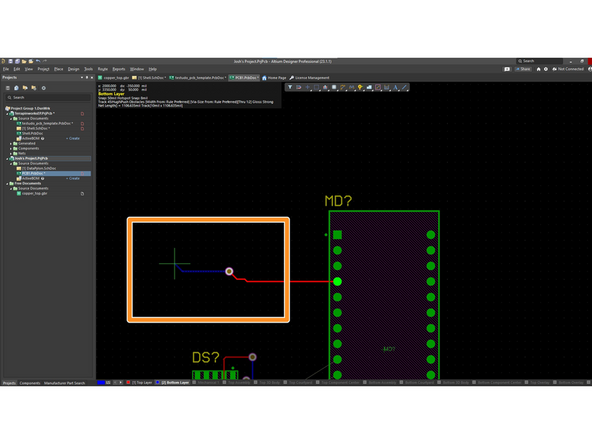Screen dimensions: 592x444
Task: Click the current layer blue swatch at tab start
Action: point(101,382)
